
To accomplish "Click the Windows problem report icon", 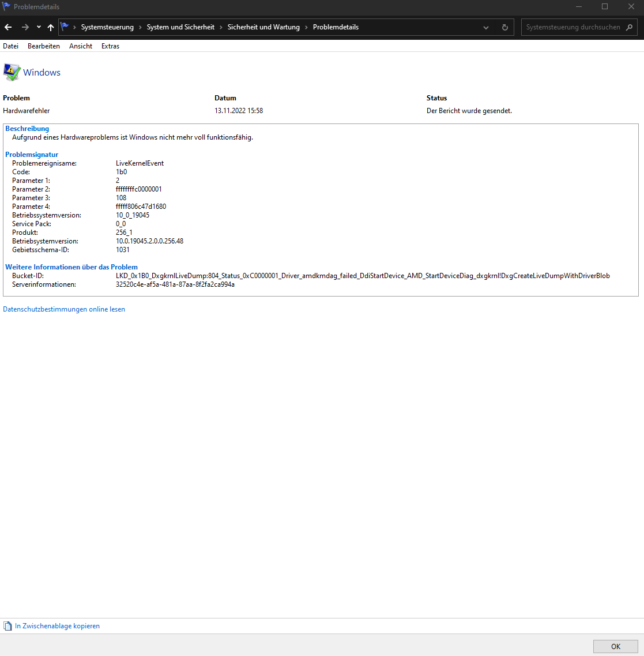I will click(x=12, y=72).
